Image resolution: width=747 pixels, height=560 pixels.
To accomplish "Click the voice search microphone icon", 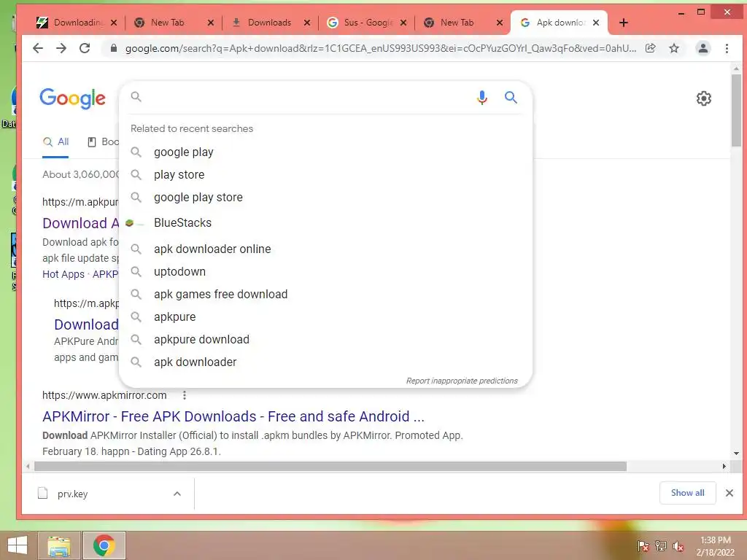I will [482, 98].
